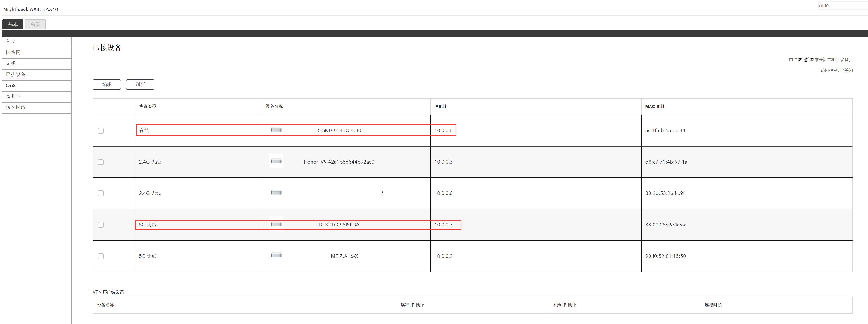The image size is (868, 324).
Task: Open the QoS sidebar page
Action: [x=11, y=86]
